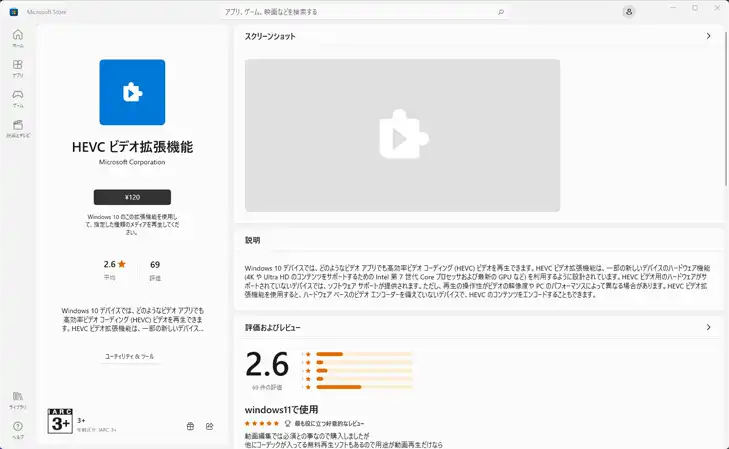This screenshot has width=729, height=449.
Task: Open the Home page in sidebar
Action: [x=18, y=38]
